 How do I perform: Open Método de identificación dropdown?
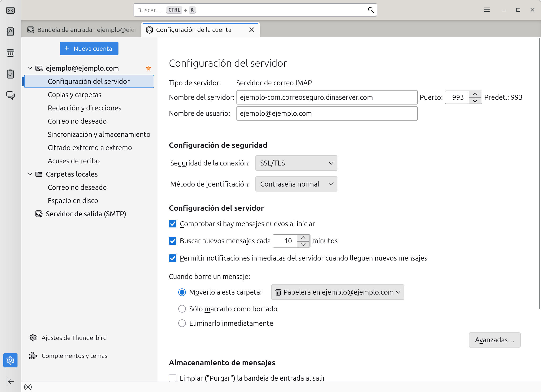[x=296, y=184]
